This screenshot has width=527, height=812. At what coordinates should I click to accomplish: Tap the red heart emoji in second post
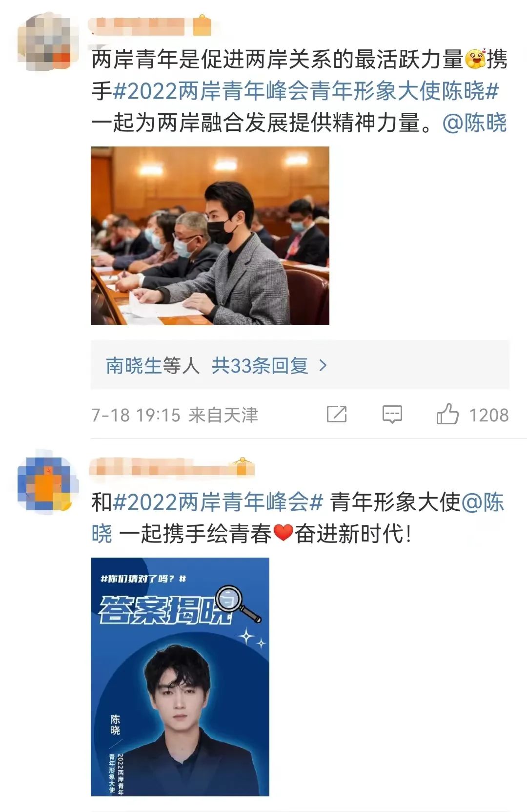coord(283,533)
